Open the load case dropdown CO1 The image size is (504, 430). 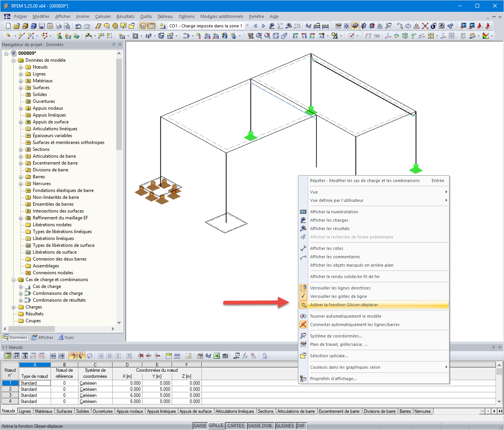click(x=247, y=26)
